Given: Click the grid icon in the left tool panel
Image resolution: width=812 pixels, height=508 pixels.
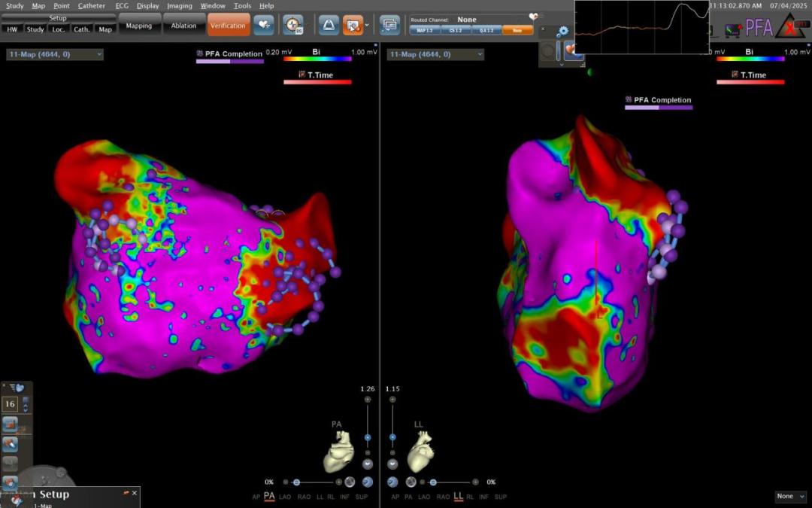Looking at the screenshot, I should coord(11,424).
